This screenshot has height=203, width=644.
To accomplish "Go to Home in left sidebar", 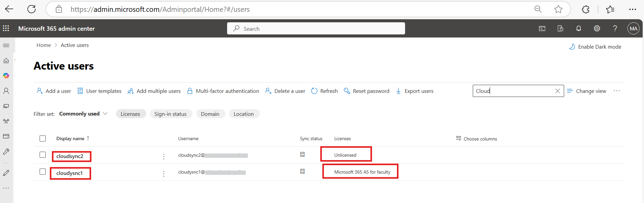I will (6, 61).
